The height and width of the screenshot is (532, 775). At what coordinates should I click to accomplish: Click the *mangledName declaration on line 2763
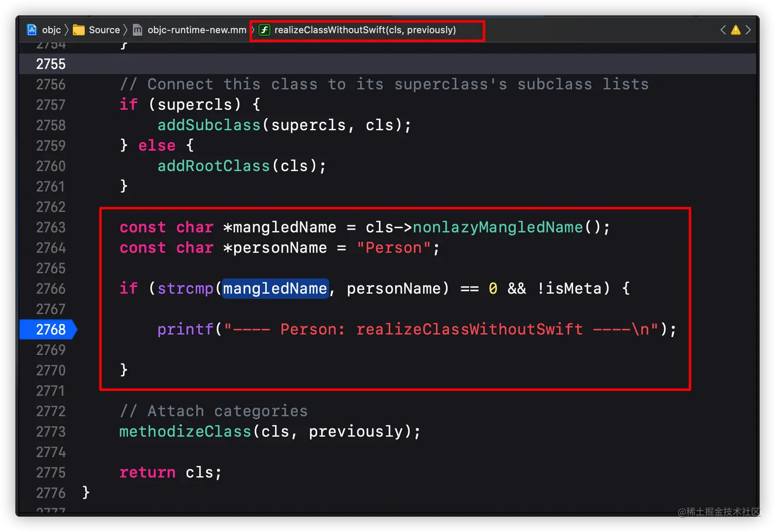coord(280,227)
